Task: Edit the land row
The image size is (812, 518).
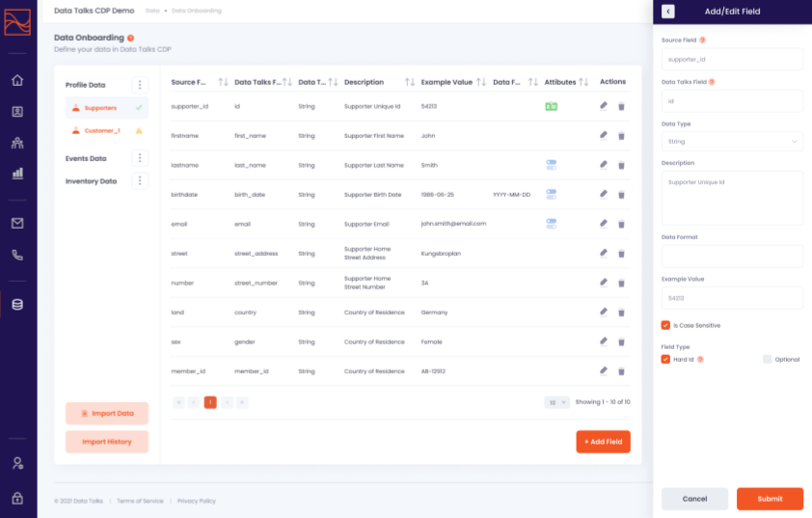Action: [604, 313]
